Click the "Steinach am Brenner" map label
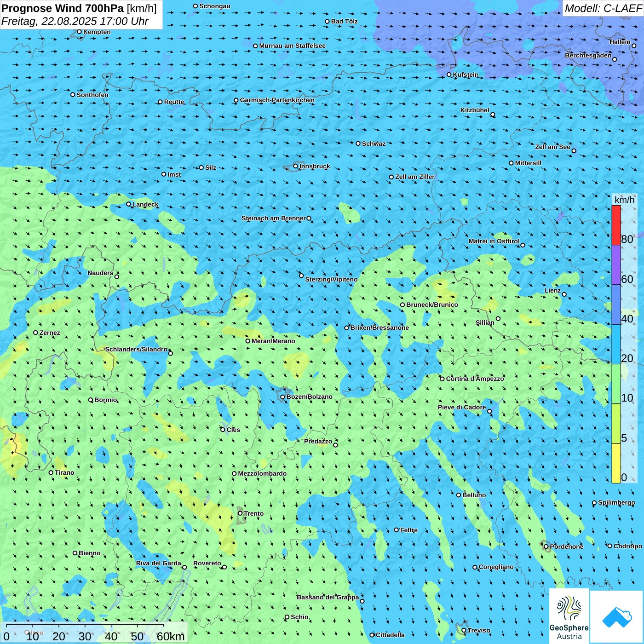644x644 pixels. tap(274, 218)
